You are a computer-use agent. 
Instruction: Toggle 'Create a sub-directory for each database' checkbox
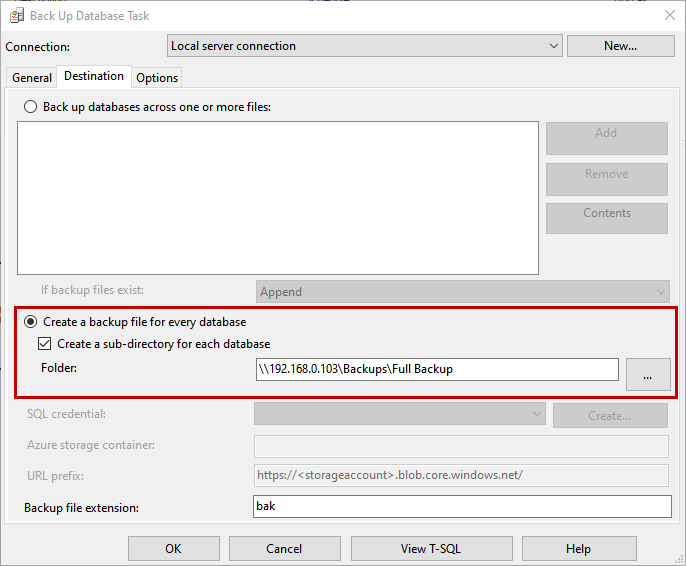(45, 344)
